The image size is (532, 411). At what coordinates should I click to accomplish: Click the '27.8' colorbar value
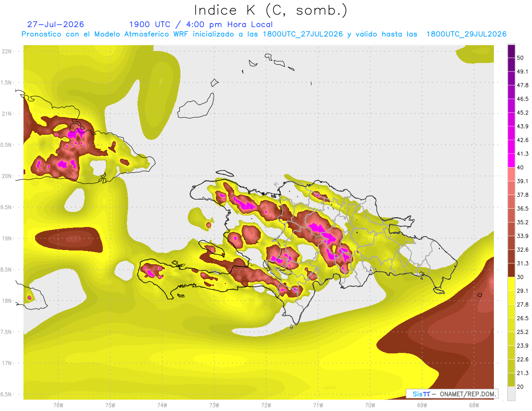click(x=523, y=304)
